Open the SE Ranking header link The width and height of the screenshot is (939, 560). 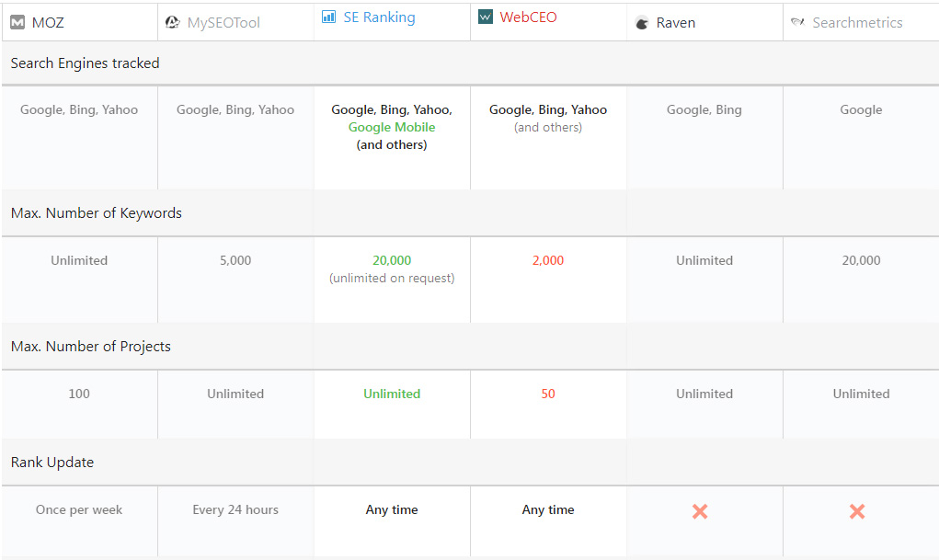[379, 17]
